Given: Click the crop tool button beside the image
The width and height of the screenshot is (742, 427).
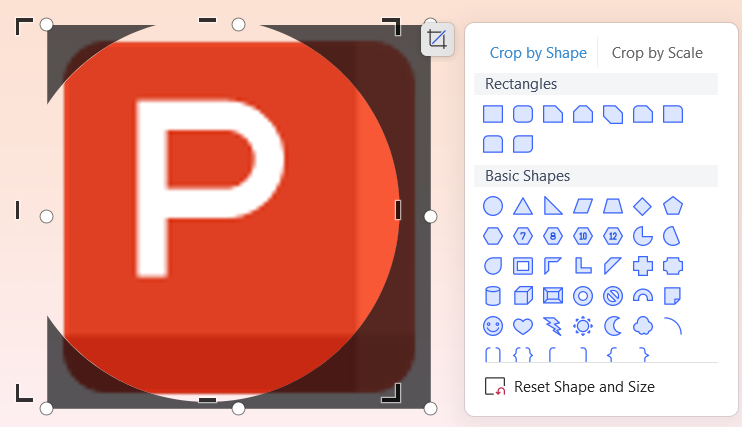Looking at the screenshot, I should (437, 39).
